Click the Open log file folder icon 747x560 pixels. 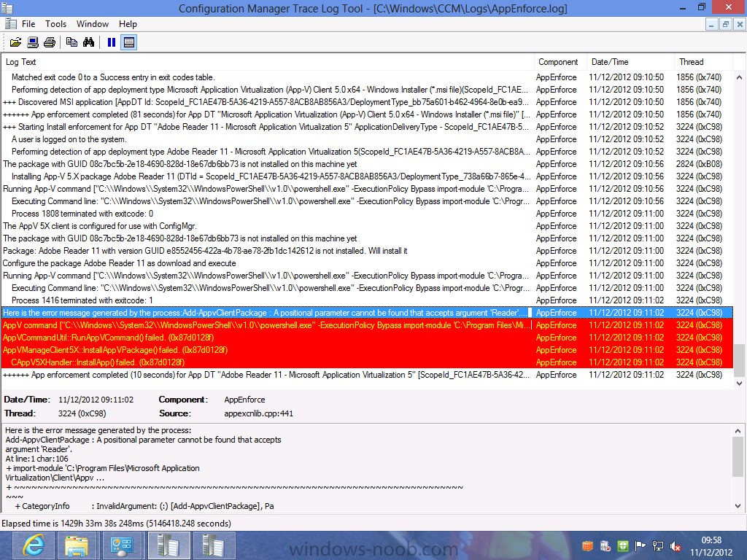(x=16, y=42)
